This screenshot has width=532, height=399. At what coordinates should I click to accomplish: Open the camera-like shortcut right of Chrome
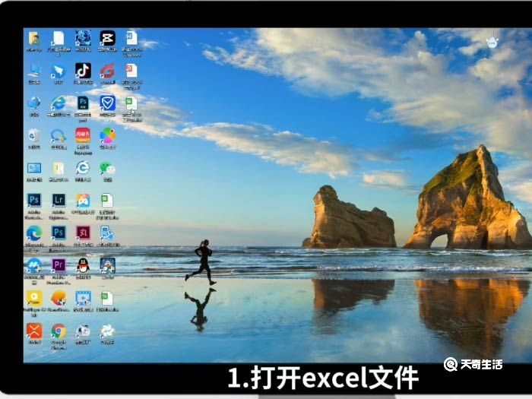[83, 331]
